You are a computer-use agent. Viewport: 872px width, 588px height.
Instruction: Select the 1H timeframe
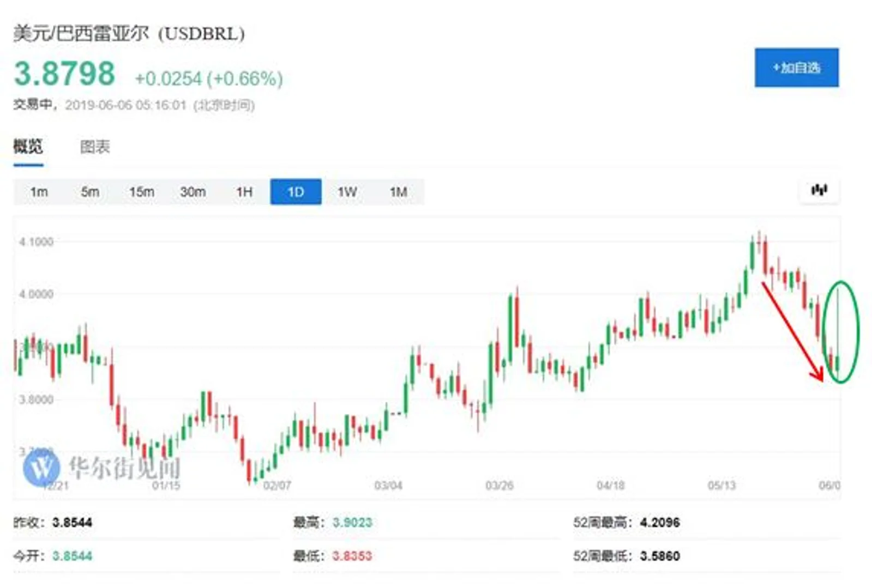tap(244, 192)
